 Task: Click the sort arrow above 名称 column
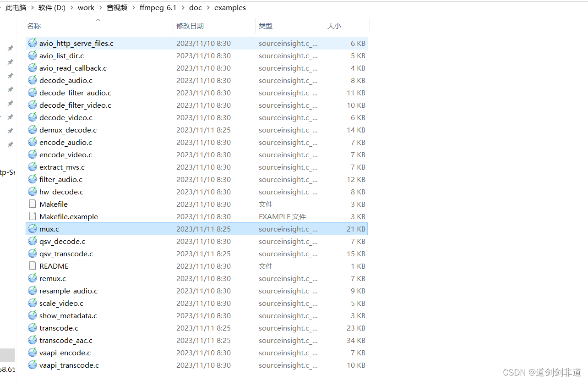[98, 20]
